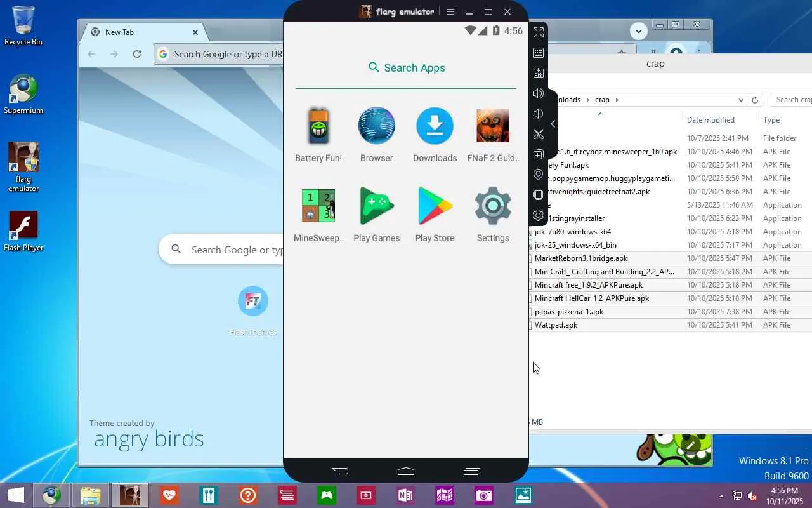Tap the Android recent apps button

point(472,471)
